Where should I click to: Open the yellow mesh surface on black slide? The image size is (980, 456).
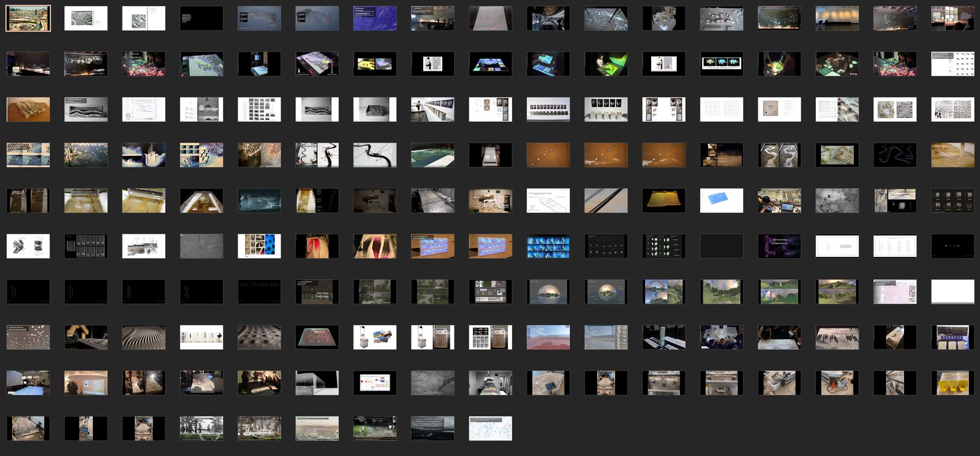point(663,201)
